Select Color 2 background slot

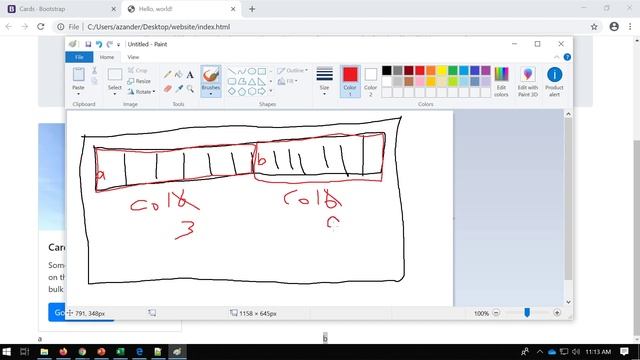[370, 82]
